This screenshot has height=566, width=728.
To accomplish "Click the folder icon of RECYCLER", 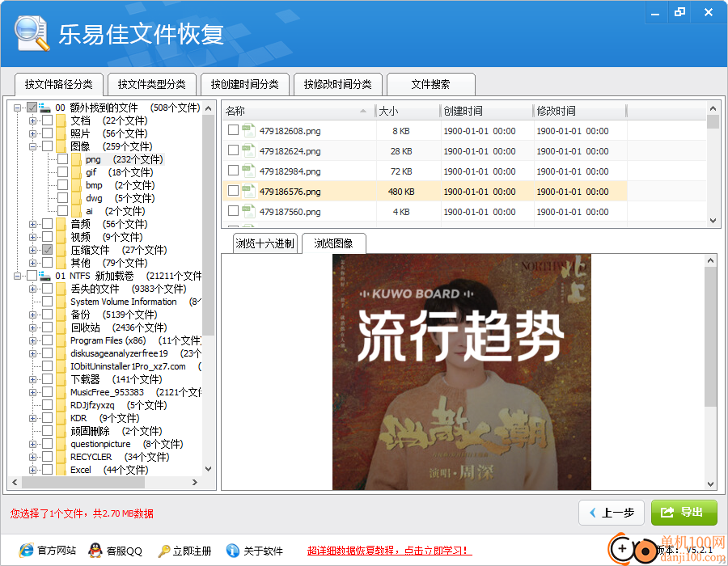I will [x=61, y=457].
